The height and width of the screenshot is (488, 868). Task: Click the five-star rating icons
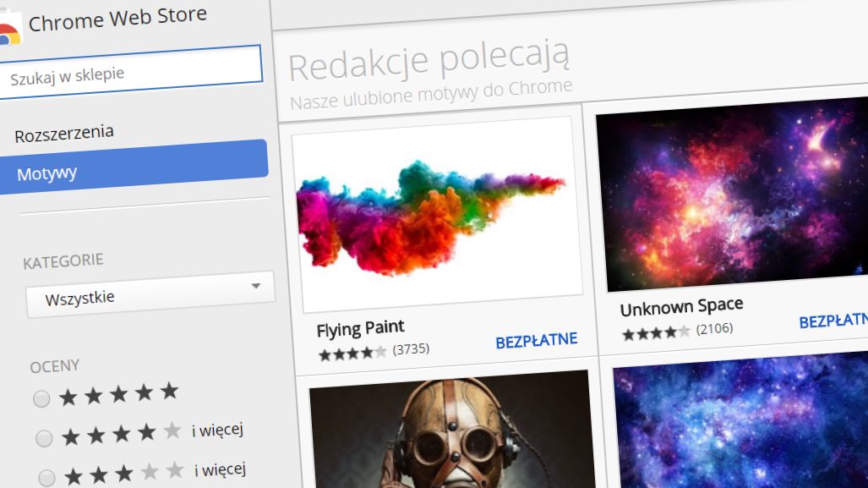(118, 394)
